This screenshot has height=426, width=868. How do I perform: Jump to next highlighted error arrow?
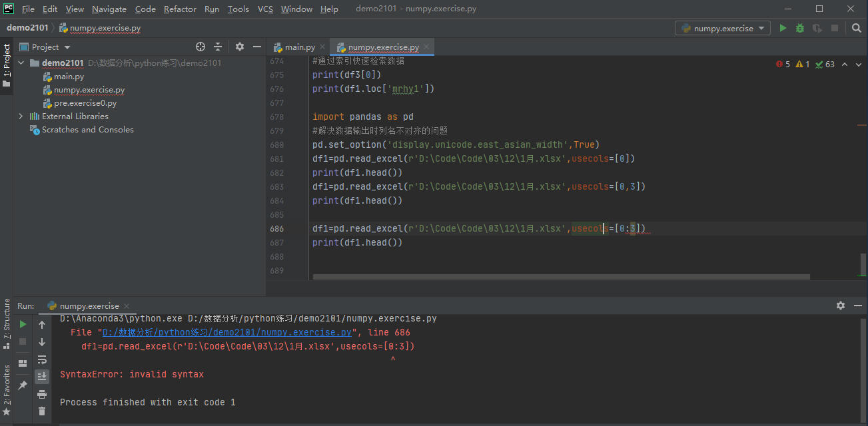pos(859,65)
